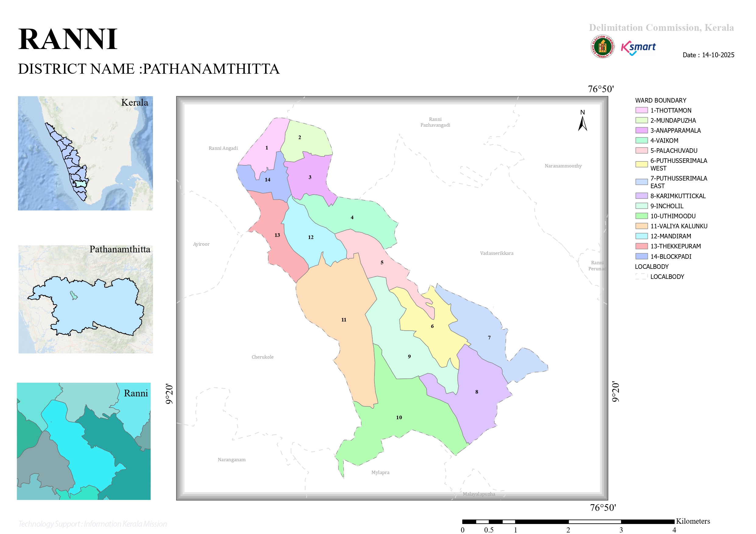This screenshot has width=756, height=534.
Task: Click ward number 8 on the map
Action: click(x=477, y=392)
